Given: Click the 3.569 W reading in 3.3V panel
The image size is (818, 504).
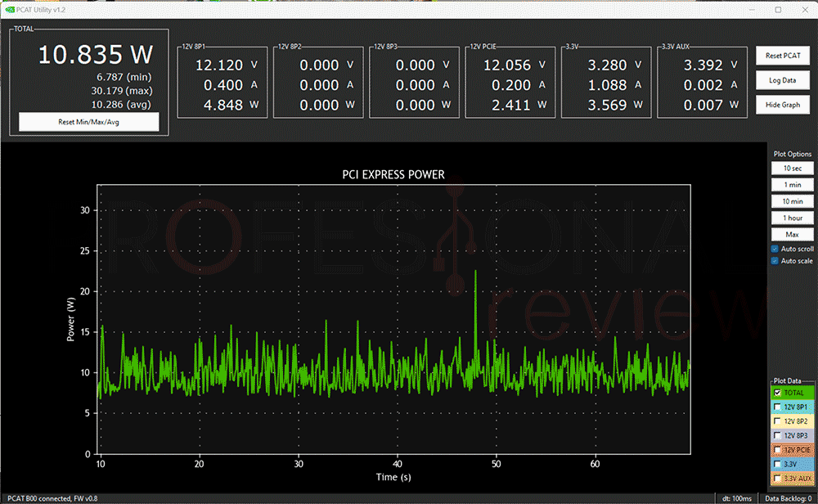Looking at the screenshot, I should click(x=615, y=105).
